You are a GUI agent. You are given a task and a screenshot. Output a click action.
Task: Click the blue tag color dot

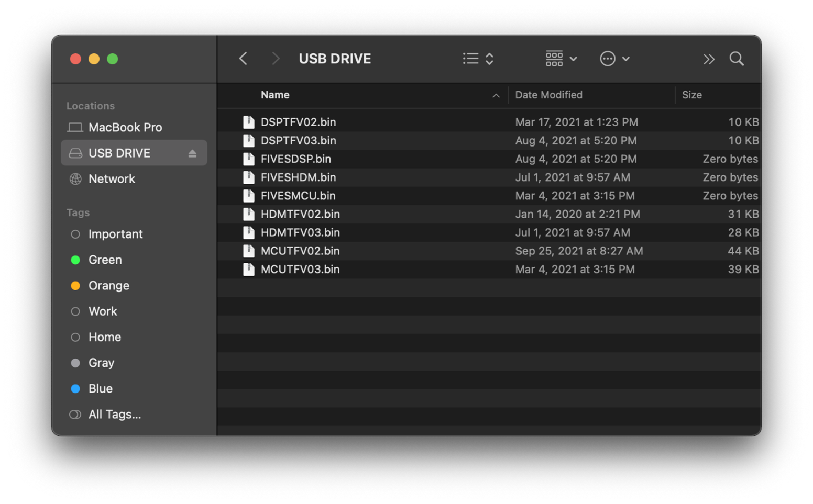[x=75, y=388]
